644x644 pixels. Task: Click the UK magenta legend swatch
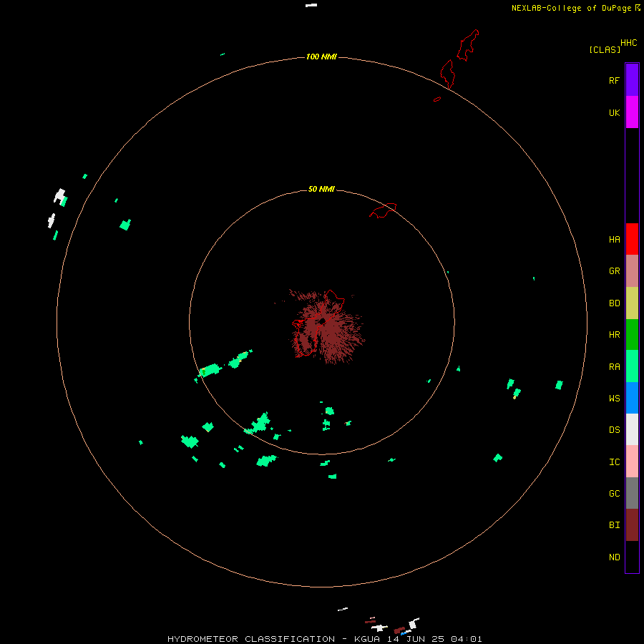coord(632,112)
